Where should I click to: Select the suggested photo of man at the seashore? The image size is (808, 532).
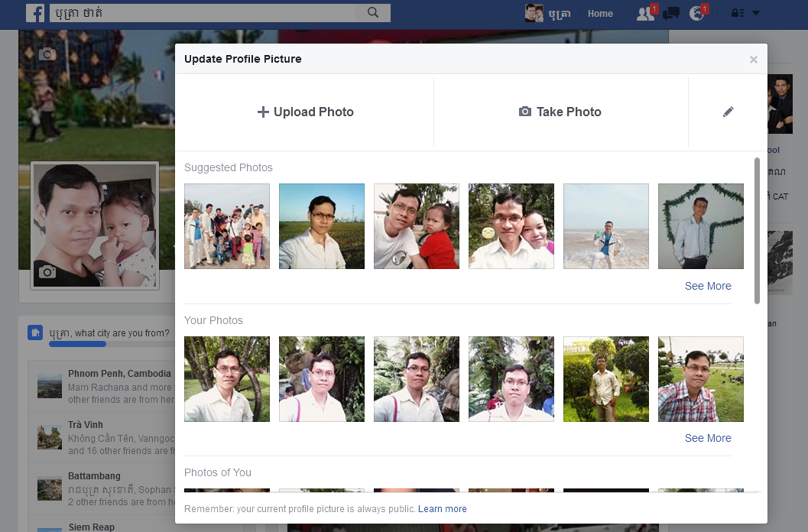606,226
